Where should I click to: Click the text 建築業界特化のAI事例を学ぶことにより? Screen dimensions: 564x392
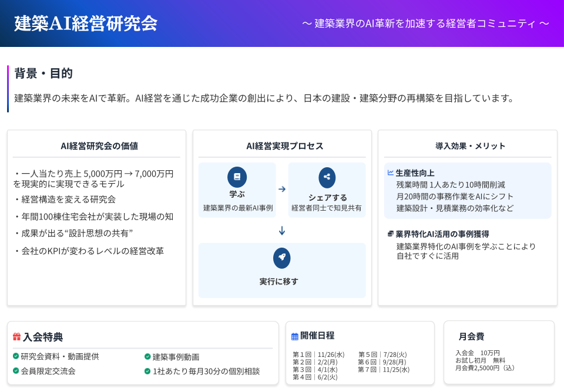tap(466, 246)
